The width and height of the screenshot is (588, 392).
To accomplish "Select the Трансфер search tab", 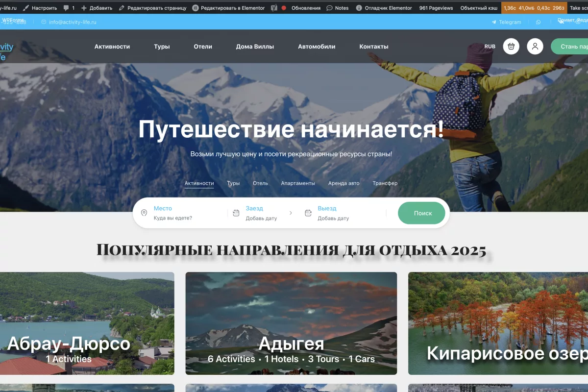I will pyautogui.click(x=385, y=183).
